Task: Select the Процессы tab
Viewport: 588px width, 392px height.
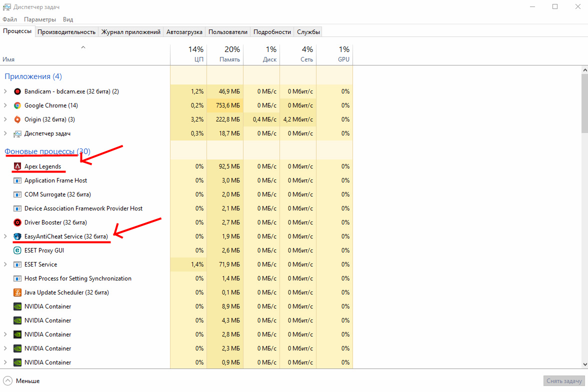Action: [17, 31]
